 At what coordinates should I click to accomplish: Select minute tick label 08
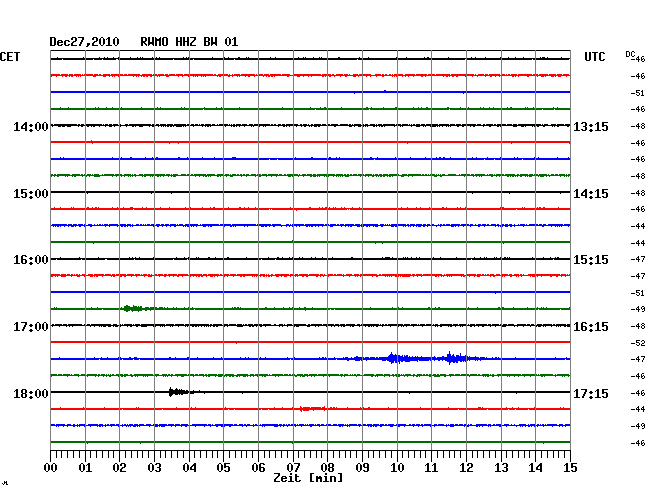point(327,468)
